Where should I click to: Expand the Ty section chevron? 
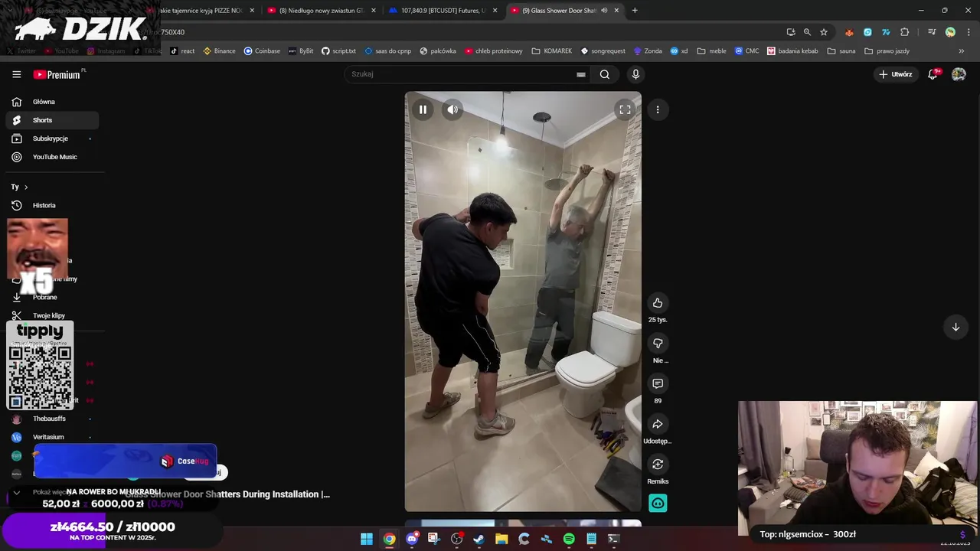[26, 187]
